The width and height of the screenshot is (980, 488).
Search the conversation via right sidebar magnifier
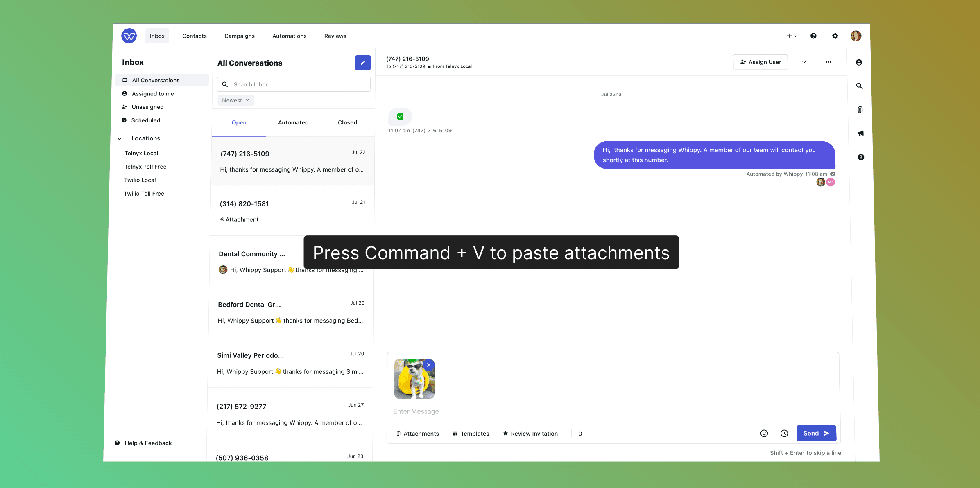pos(859,86)
